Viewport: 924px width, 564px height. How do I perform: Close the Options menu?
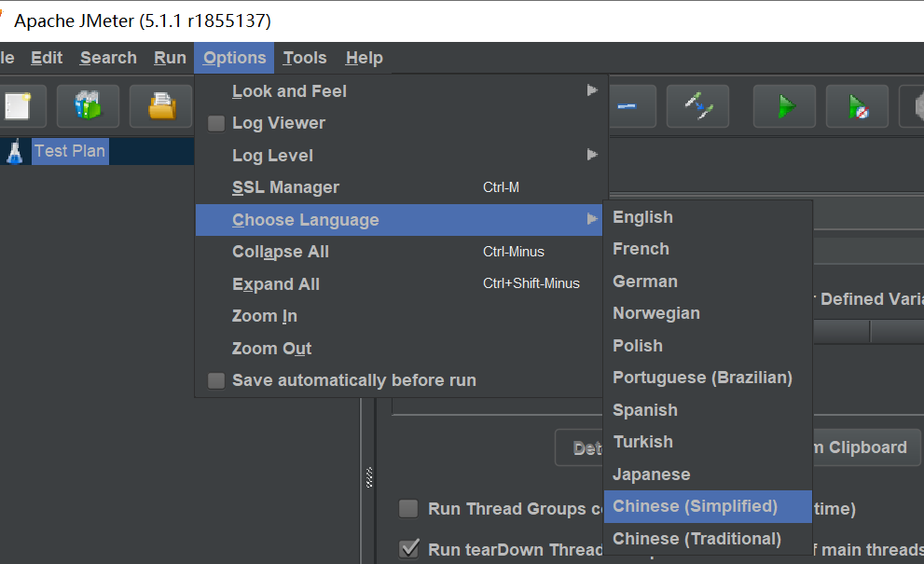234,58
